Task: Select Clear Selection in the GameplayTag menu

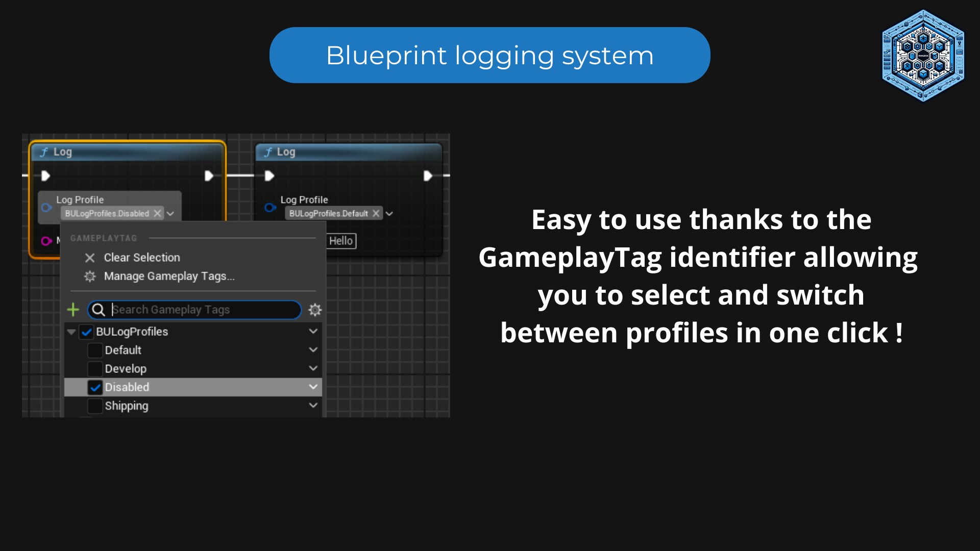Action: click(x=141, y=258)
